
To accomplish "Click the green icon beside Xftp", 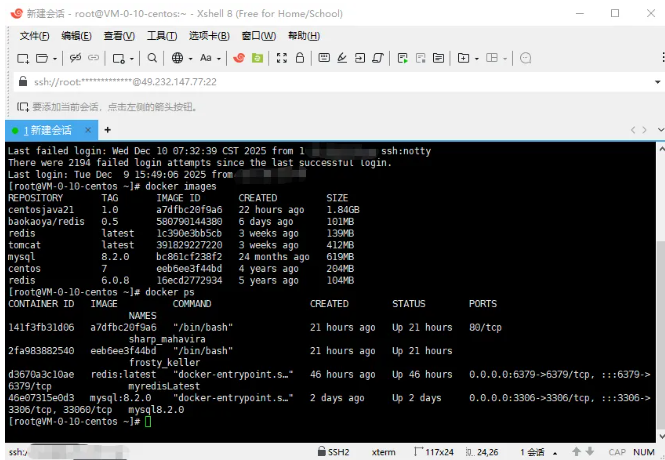I will point(257,58).
